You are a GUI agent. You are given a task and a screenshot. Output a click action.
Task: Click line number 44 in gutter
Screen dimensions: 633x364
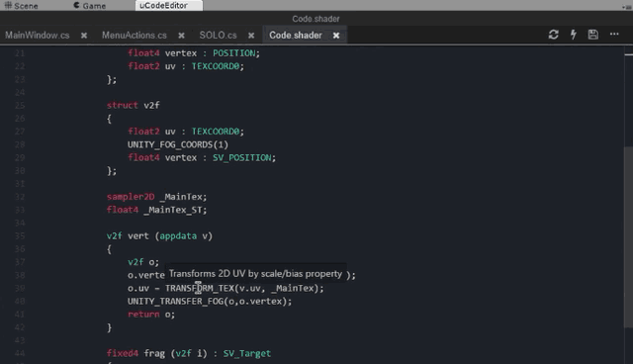(20, 353)
